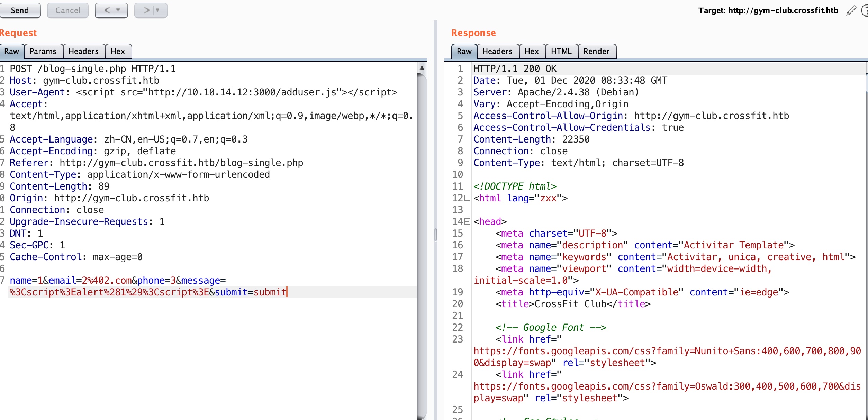Viewport: 868px width, 420px height.
Task: Click the request pane vertical scrollbar track
Action: 422,242
